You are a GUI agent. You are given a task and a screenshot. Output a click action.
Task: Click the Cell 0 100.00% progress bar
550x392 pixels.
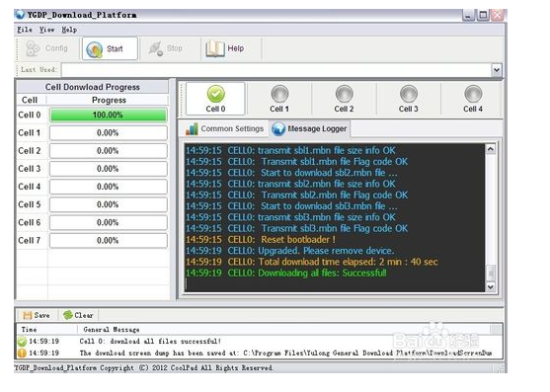(x=108, y=115)
